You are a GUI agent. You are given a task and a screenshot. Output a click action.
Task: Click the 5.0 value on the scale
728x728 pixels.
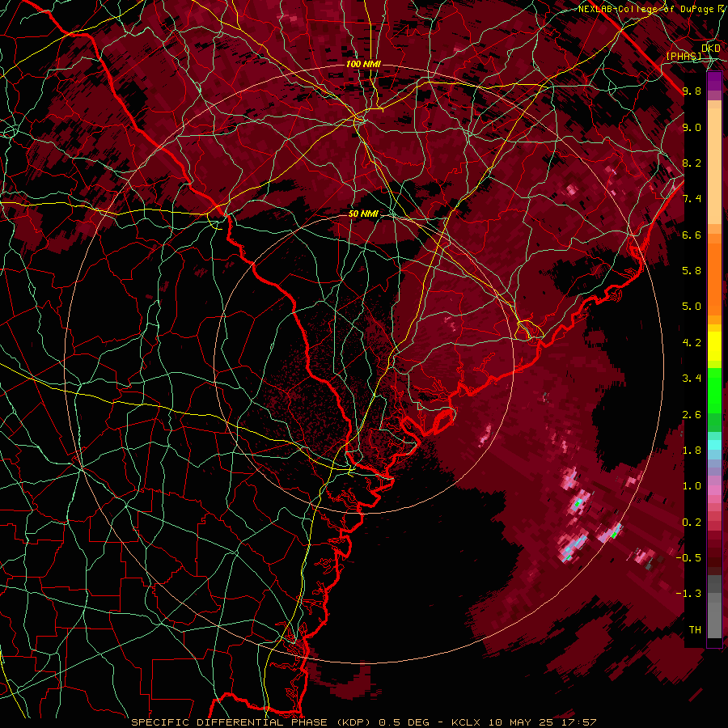tap(692, 307)
